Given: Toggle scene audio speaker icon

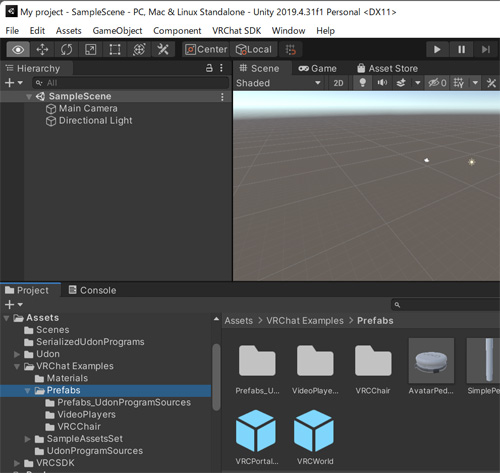Looking at the screenshot, I should point(382,83).
